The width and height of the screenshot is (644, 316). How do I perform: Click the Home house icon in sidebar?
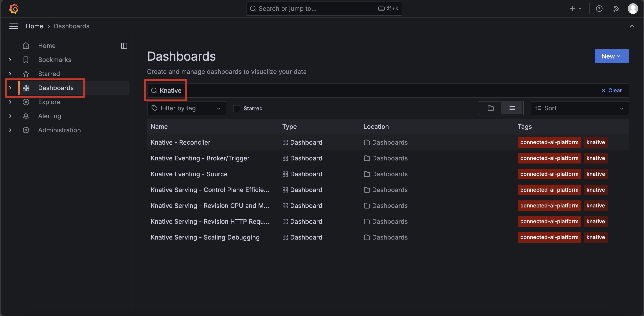coord(26,45)
